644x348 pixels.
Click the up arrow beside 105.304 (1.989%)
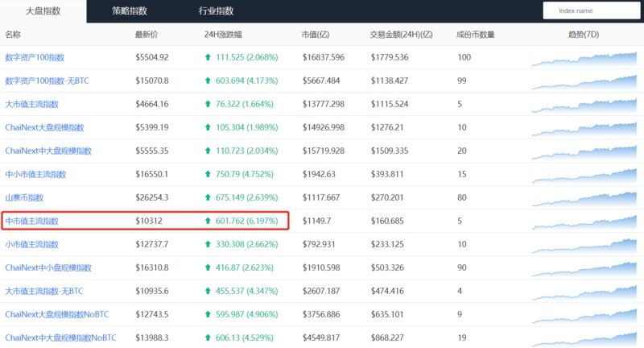tap(208, 128)
